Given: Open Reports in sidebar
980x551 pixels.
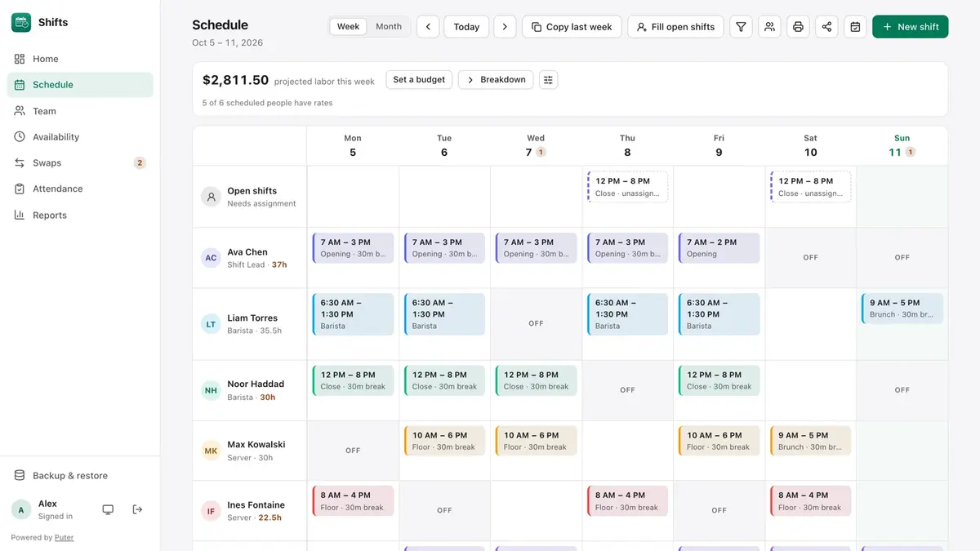Looking at the screenshot, I should coord(80,216).
